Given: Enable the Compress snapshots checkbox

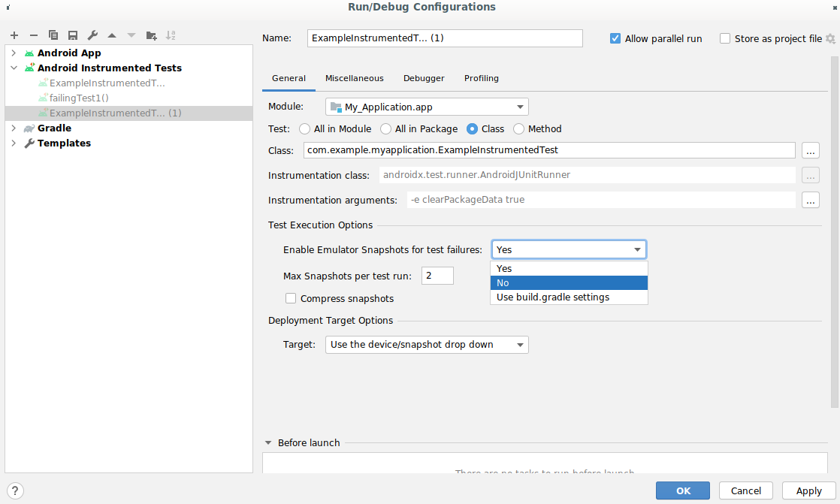Looking at the screenshot, I should point(291,299).
